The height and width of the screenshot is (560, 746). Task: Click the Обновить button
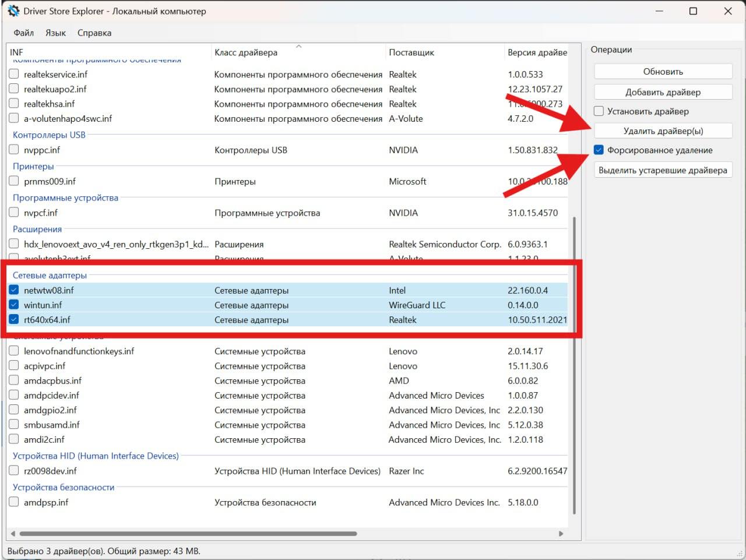coord(663,72)
